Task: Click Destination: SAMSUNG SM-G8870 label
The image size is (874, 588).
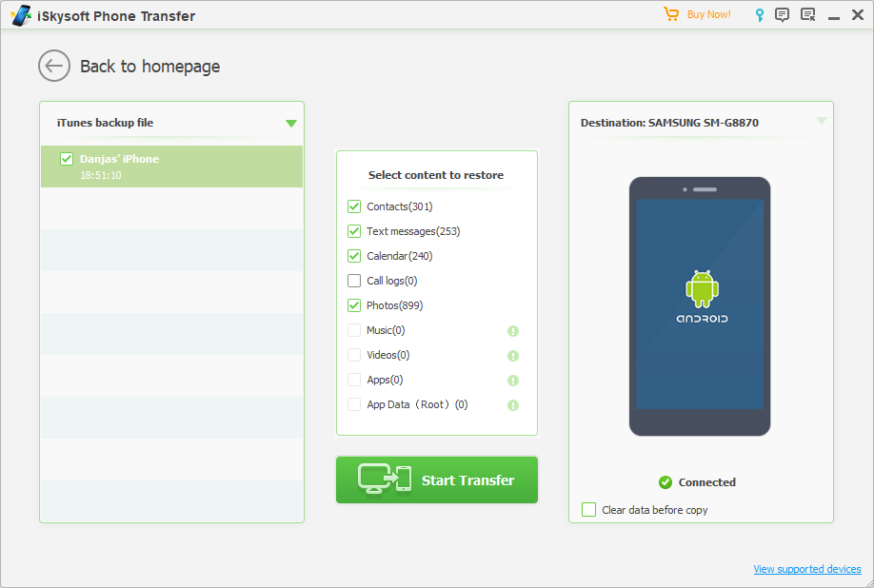Action: (669, 123)
